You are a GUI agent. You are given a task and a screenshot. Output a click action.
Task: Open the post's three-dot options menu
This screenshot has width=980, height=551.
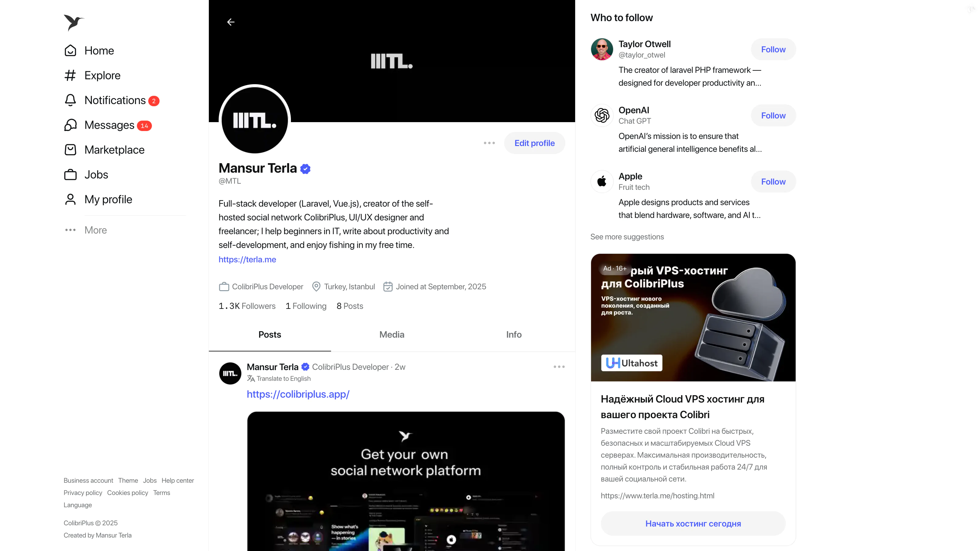pyautogui.click(x=559, y=367)
